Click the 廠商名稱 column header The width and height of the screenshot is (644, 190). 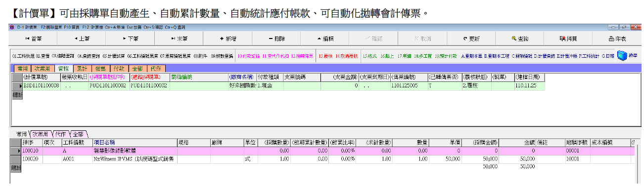click(242, 77)
